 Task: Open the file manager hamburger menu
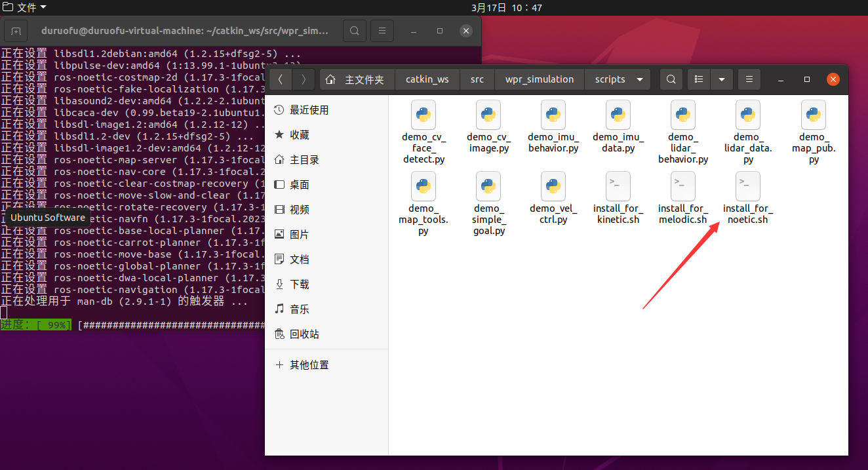point(749,79)
